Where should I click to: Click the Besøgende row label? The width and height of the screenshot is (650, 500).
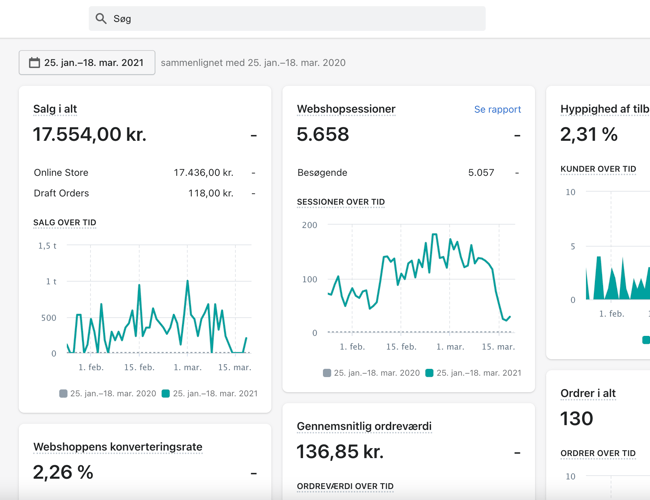322,172
